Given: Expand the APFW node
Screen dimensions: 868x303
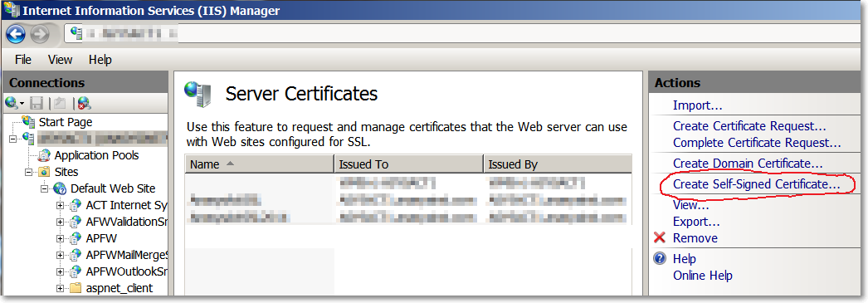Looking at the screenshot, I should click(x=61, y=239).
